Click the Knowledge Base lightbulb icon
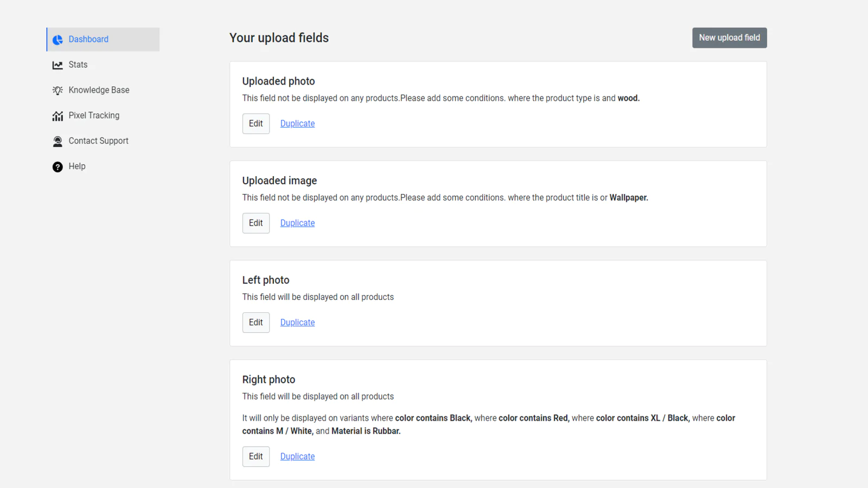The width and height of the screenshot is (868, 488). click(x=58, y=91)
